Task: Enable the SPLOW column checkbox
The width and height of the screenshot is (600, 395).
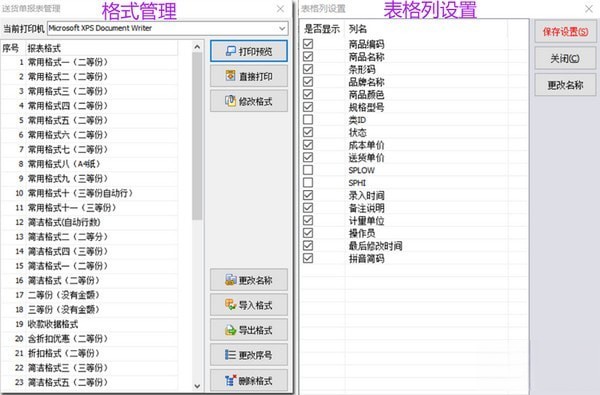Action: tap(308, 170)
